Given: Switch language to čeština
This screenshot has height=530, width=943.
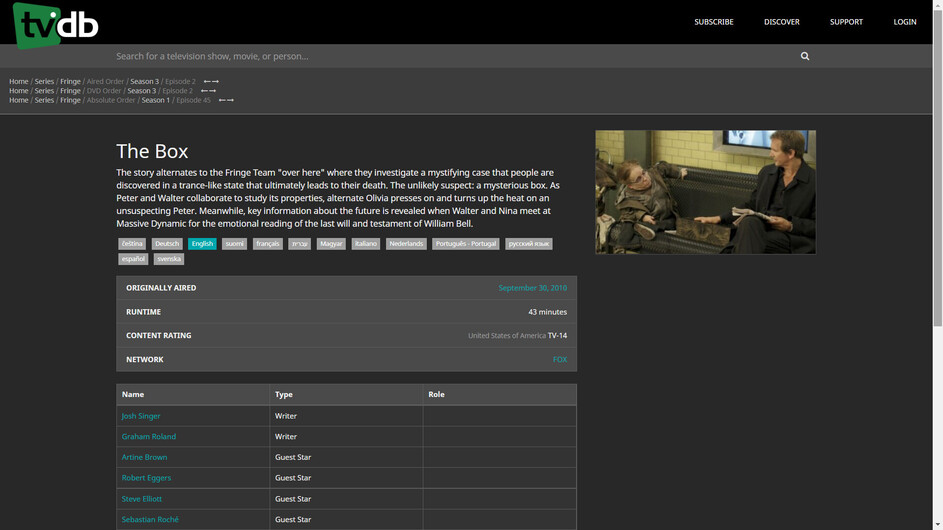Looking at the screenshot, I should tap(132, 244).
